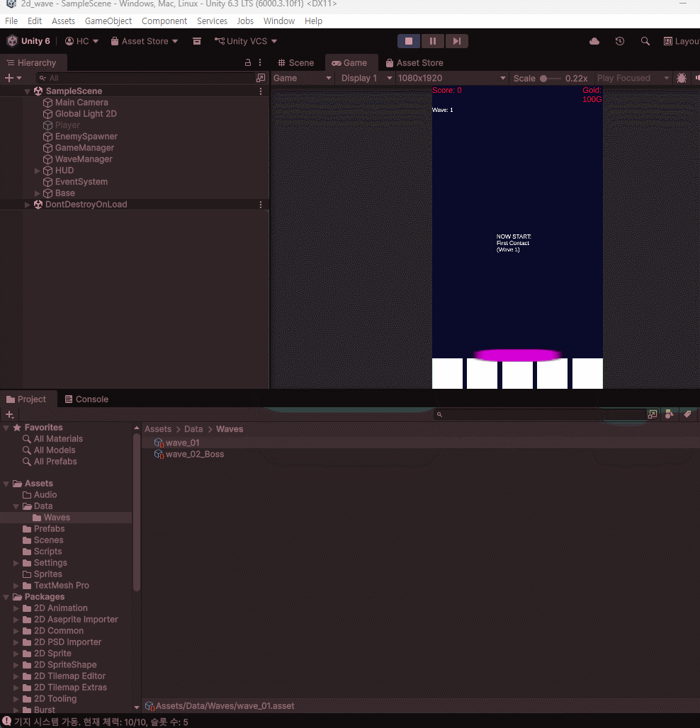Collapse the Favorites group
This screenshot has height=728, width=700.
click(6, 428)
